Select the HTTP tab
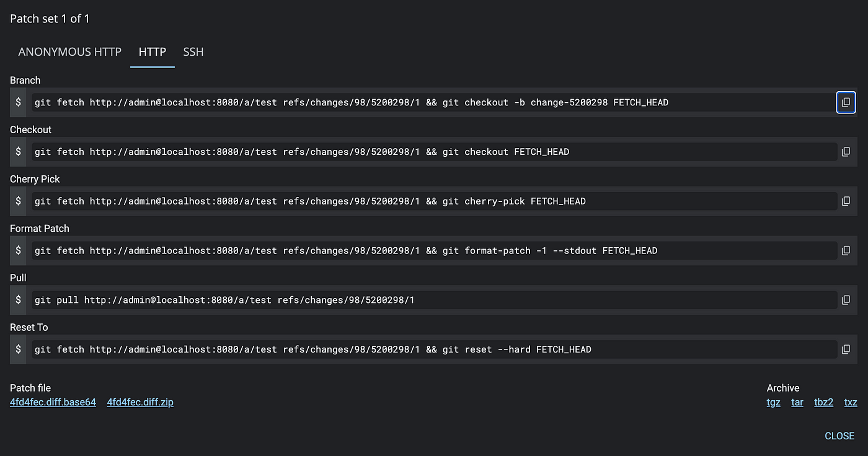The height and width of the screenshot is (456, 868). (x=153, y=52)
